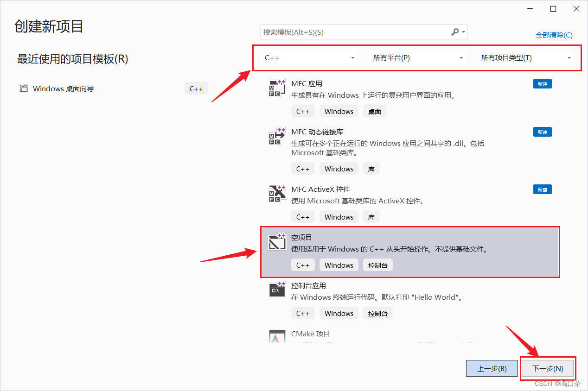Click the 新建 badge on MFC ActiveX 控件
Image resolution: width=588 pixels, height=391 pixels.
543,189
